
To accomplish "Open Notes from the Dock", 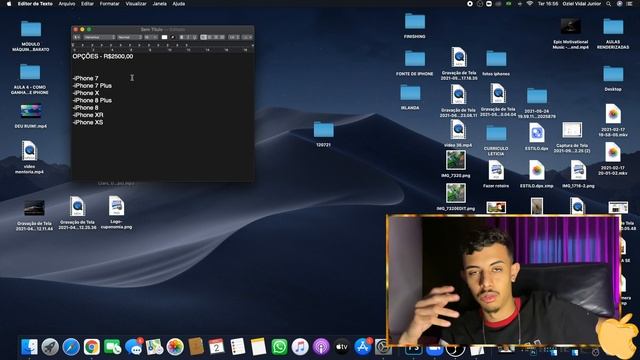I will (x=258, y=347).
